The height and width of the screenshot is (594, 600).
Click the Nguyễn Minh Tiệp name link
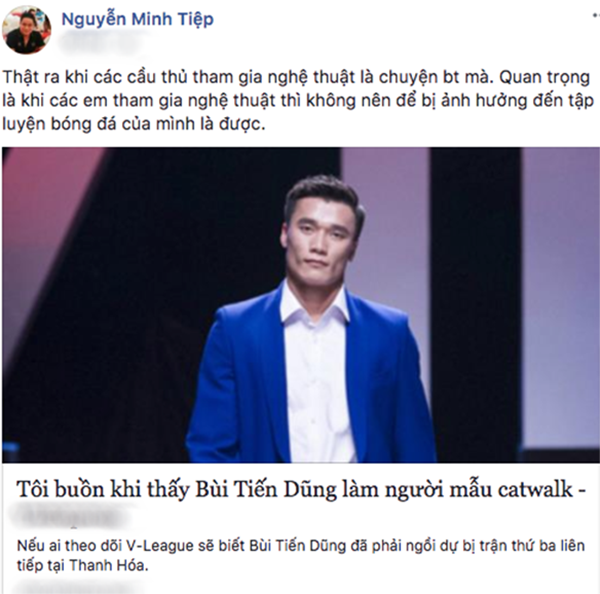point(137,19)
